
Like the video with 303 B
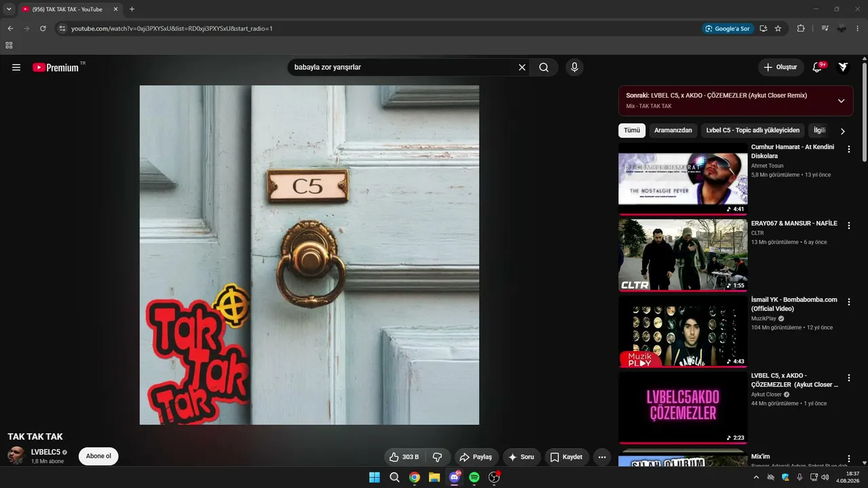point(404,457)
